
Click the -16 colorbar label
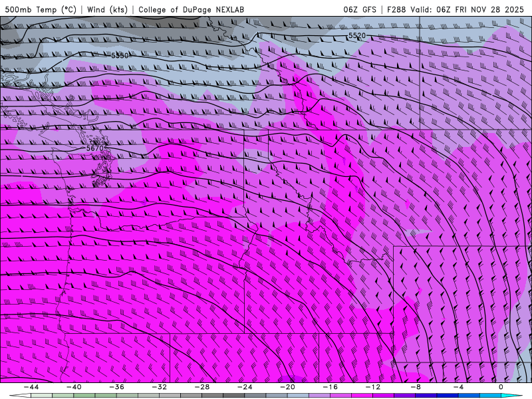330,387
